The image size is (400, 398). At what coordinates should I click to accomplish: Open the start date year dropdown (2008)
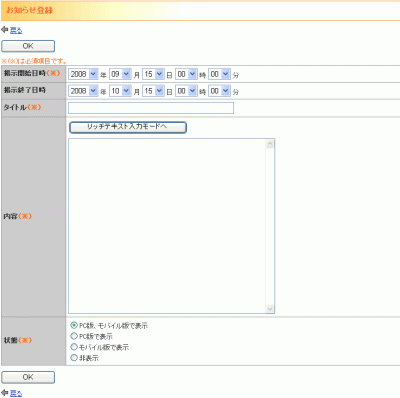click(x=83, y=74)
